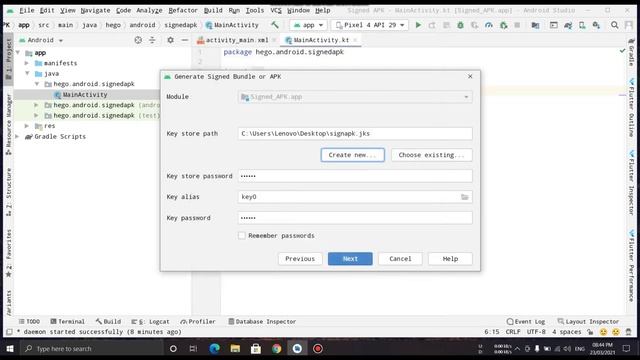640x360 pixels.
Task: Close the Generate Signed Bundle dialog
Action: click(470, 76)
